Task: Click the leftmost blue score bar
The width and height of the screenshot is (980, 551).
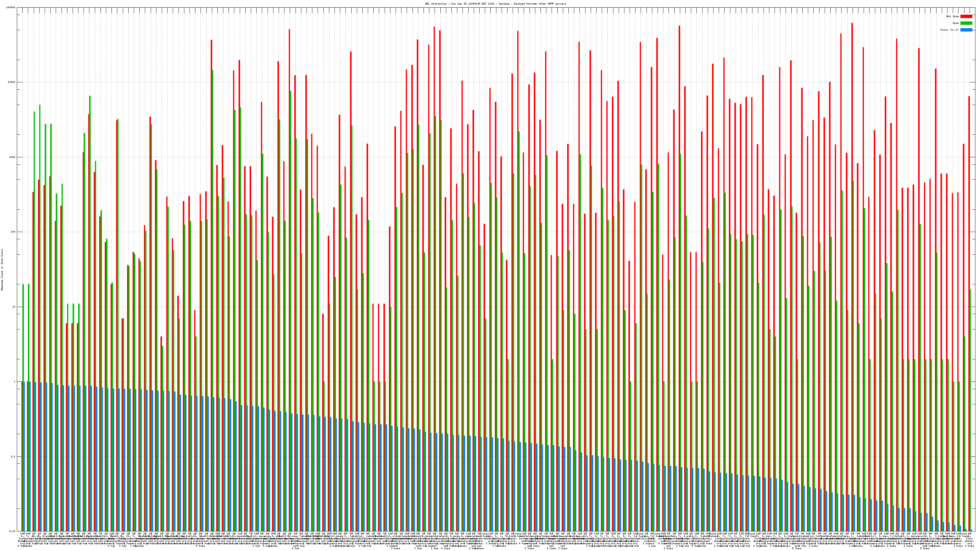Action: (24, 456)
